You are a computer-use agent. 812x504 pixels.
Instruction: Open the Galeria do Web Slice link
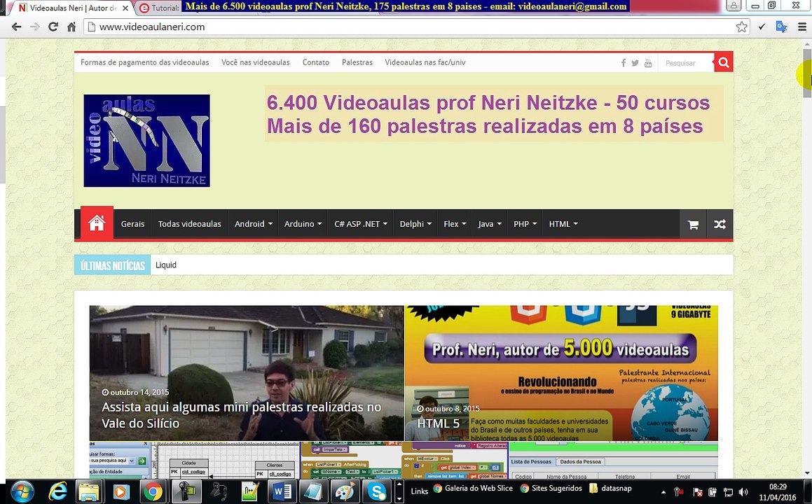(473, 489)
